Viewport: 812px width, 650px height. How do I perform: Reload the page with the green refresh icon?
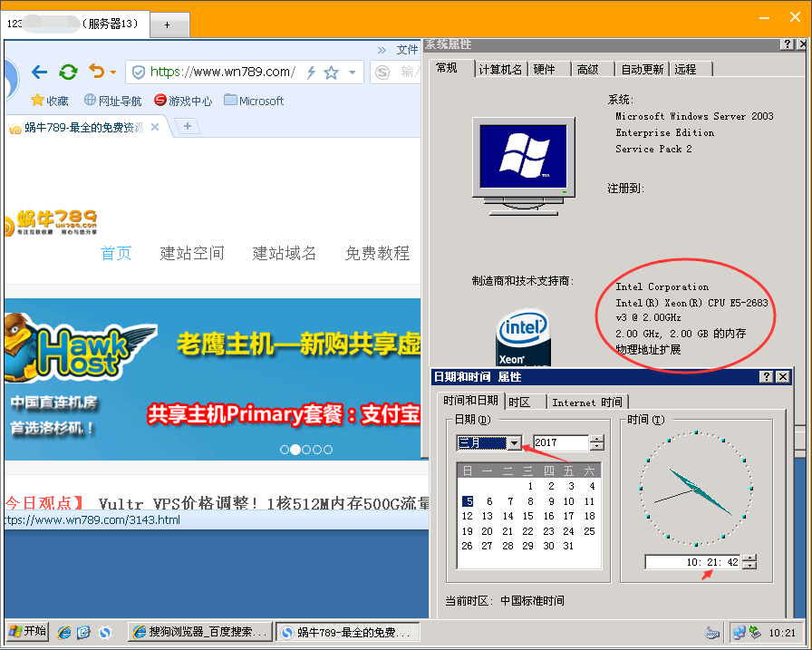coord(68,73)
